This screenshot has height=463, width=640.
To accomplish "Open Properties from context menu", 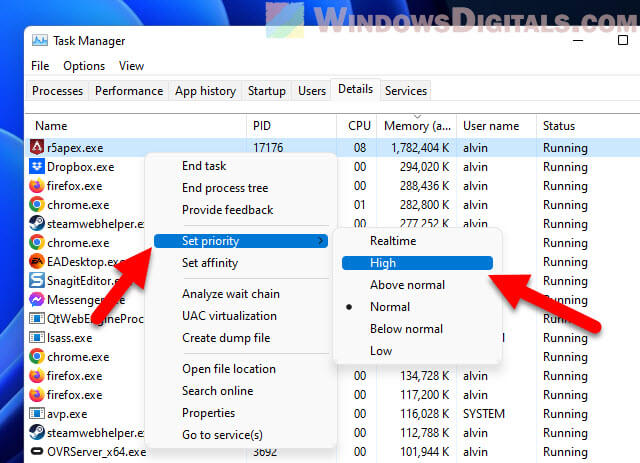I will pyautogui.click(x=241, y=413).
